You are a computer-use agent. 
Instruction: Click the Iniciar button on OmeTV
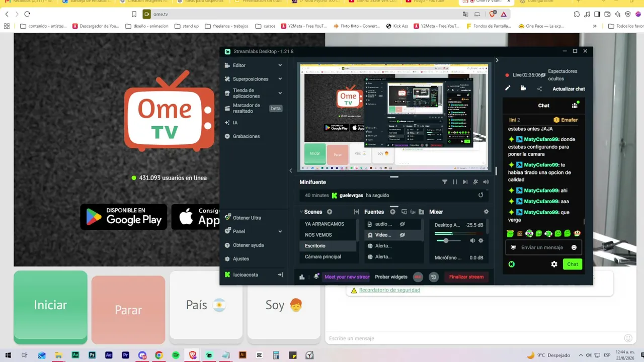50,306
